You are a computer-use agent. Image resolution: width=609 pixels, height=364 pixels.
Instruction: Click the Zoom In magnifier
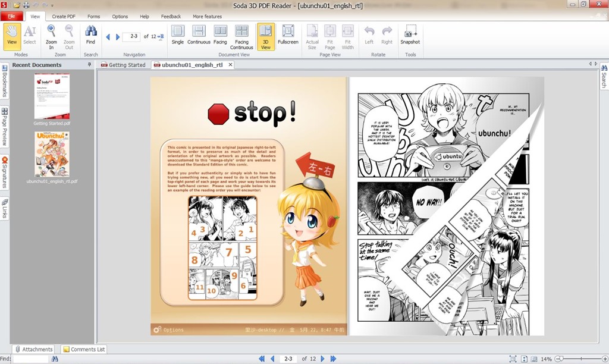click(x=51, y=36)
